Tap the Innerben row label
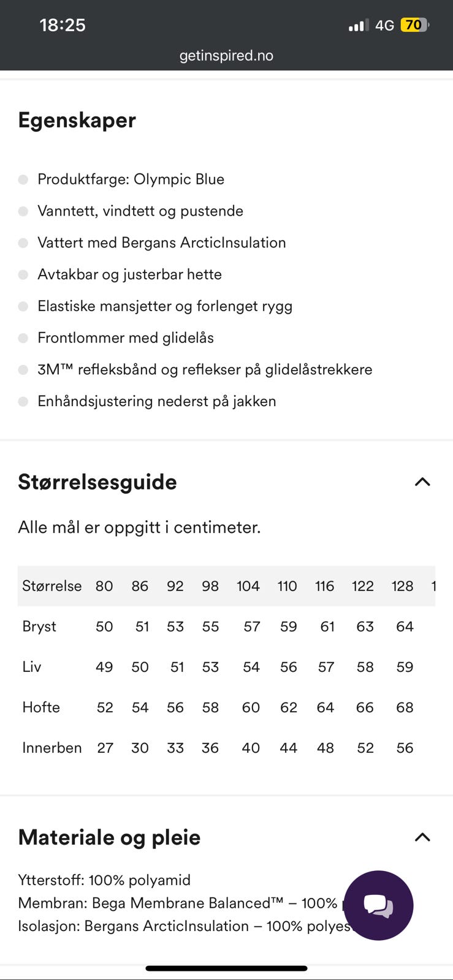 (x=52, y=748)
